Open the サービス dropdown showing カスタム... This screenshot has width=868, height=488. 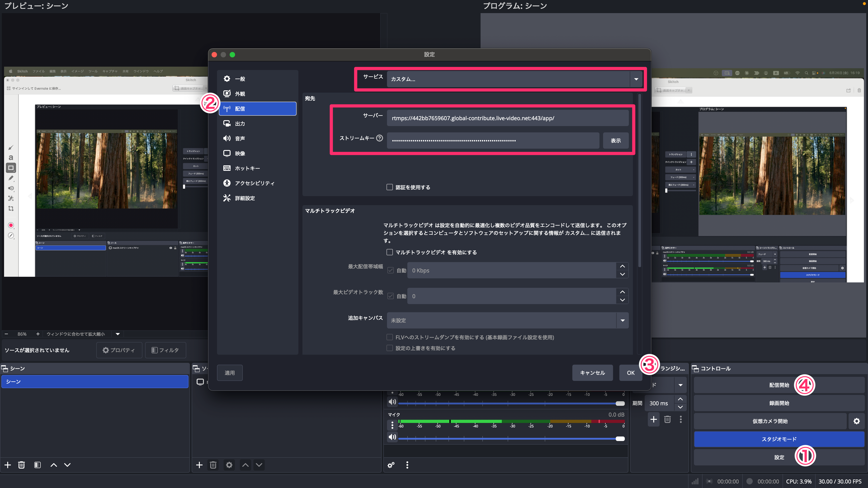click(514, 79)
